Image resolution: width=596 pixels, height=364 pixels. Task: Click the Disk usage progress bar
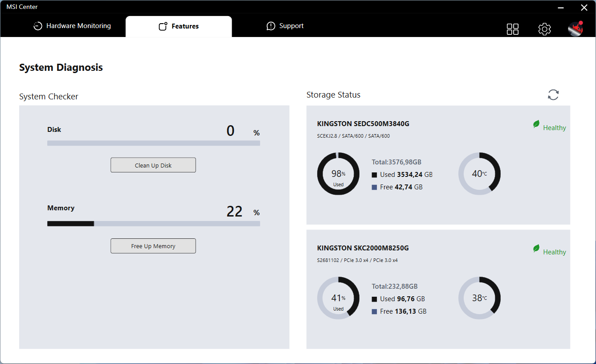pyautogui.click(x=154, y=143)
